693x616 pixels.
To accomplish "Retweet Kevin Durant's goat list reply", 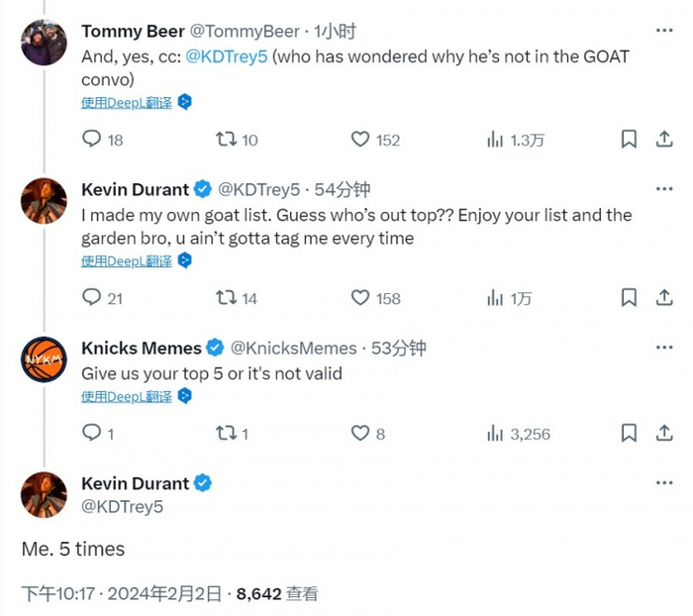I will (x=226, y=297).
